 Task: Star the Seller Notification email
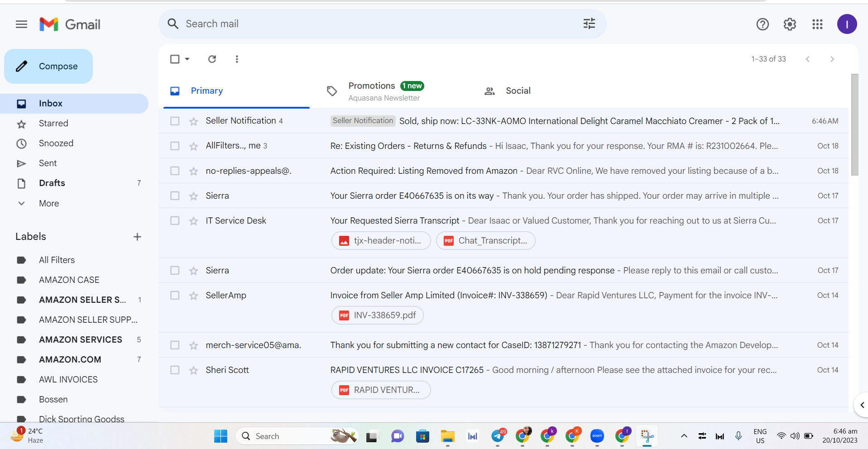(194, 121)
